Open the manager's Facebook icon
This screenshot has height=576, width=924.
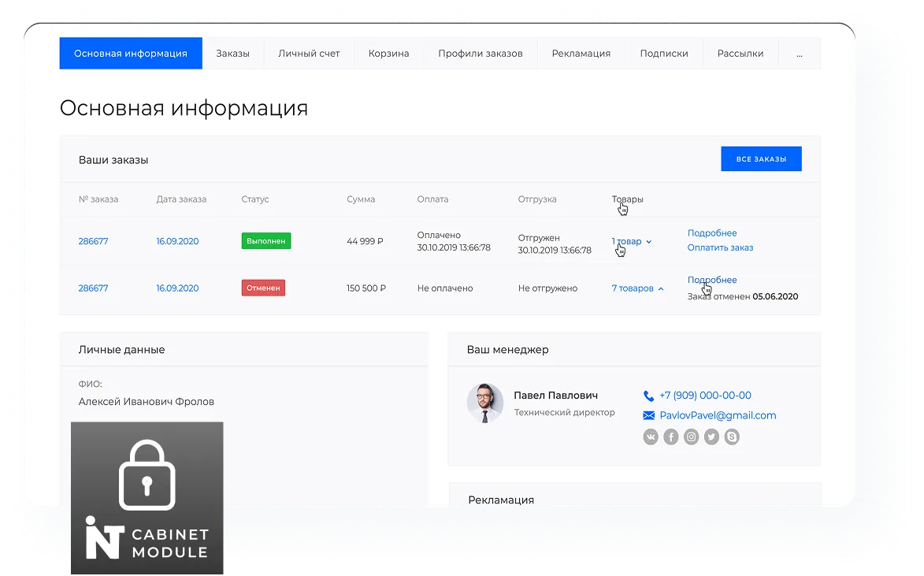pos(671,437)
